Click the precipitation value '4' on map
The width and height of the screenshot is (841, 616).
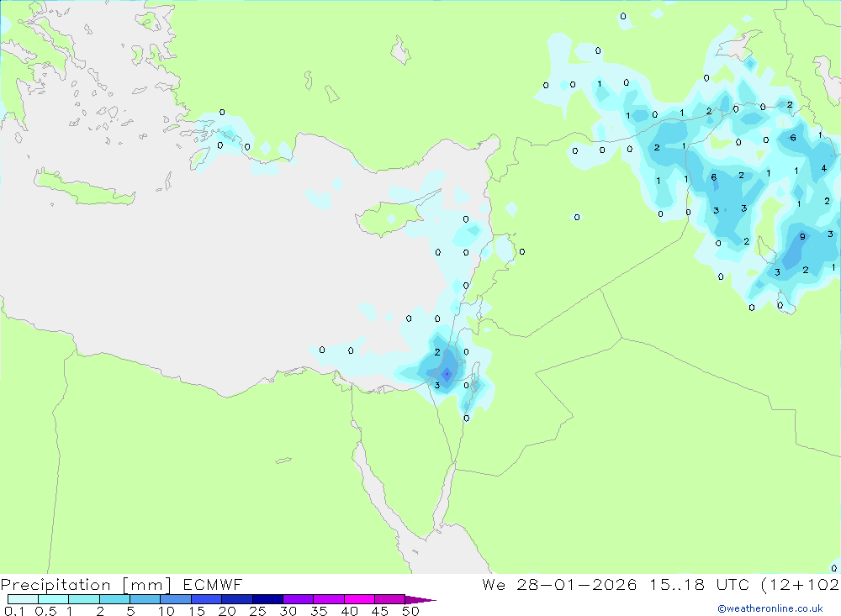[824, 168]
